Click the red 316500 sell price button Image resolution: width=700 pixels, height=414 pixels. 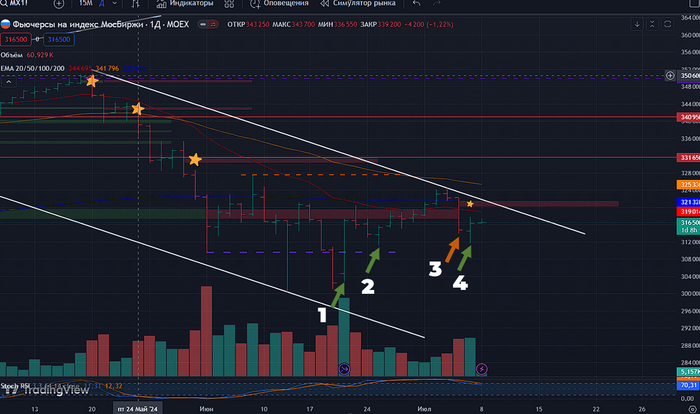(x=16, y=39)
